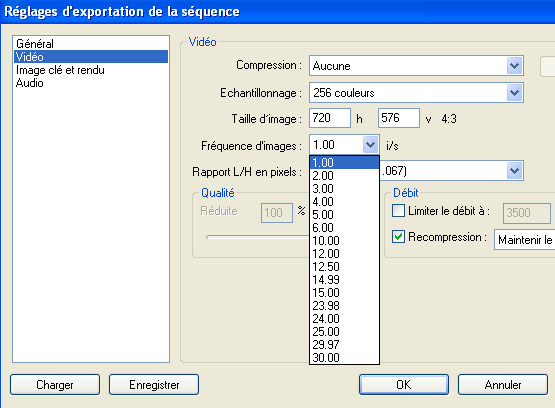Screen dimensions: 555x408
Task: Click the Charger button
Action: [x=55, y=385]
